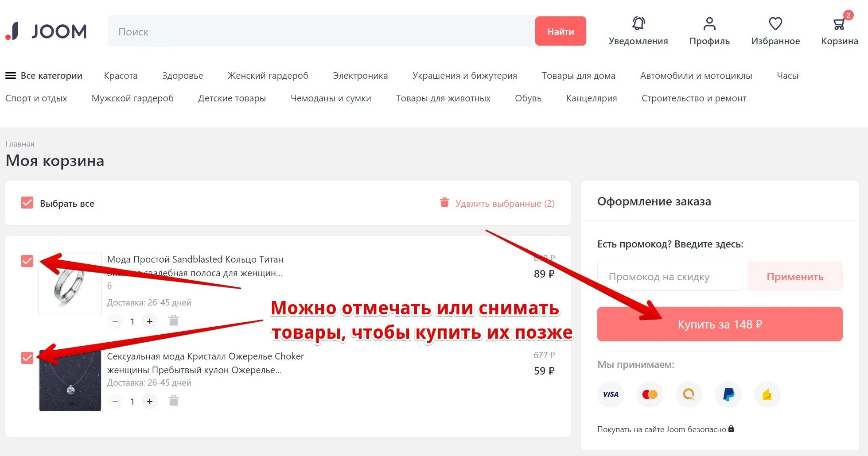The height and width of the screenshot is (456, 868).
Task: Click the 'Промокод на скидку' input field
Action: tap(669, 276)
